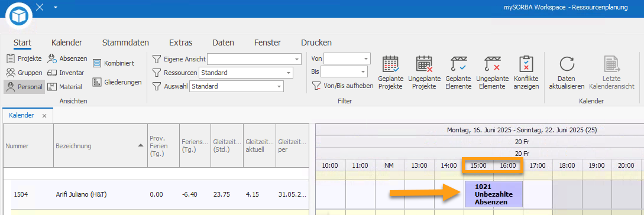Click Letzte Kalenderansicht
The image size is (644, 215).
[611, 73]
